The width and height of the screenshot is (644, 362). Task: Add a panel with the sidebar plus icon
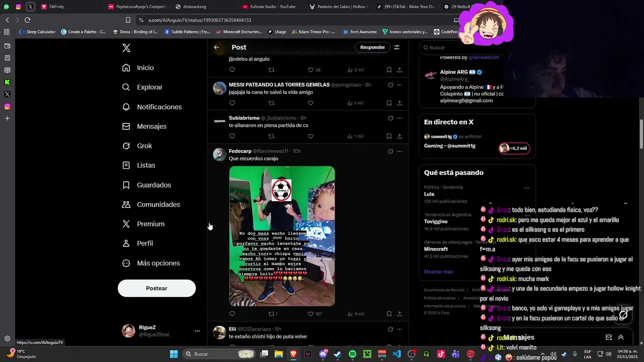[7, 119]
